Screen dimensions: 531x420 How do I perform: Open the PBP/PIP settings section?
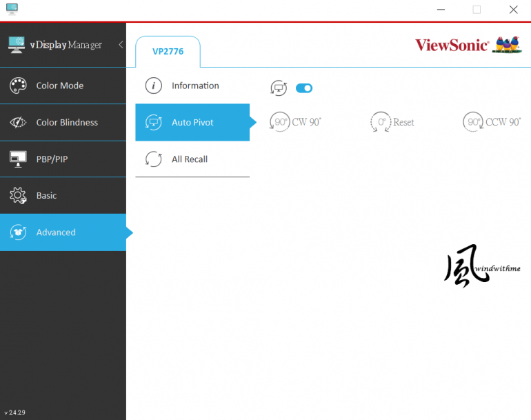(52, 159)
